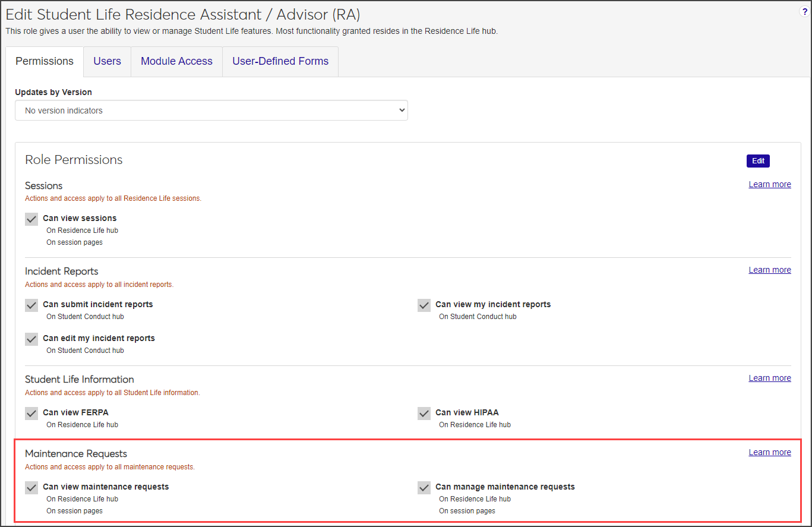The image size is (812, 527).
Task: Click the Edit Student Life Residence Assistant title
Action: [x=183, y=15]
